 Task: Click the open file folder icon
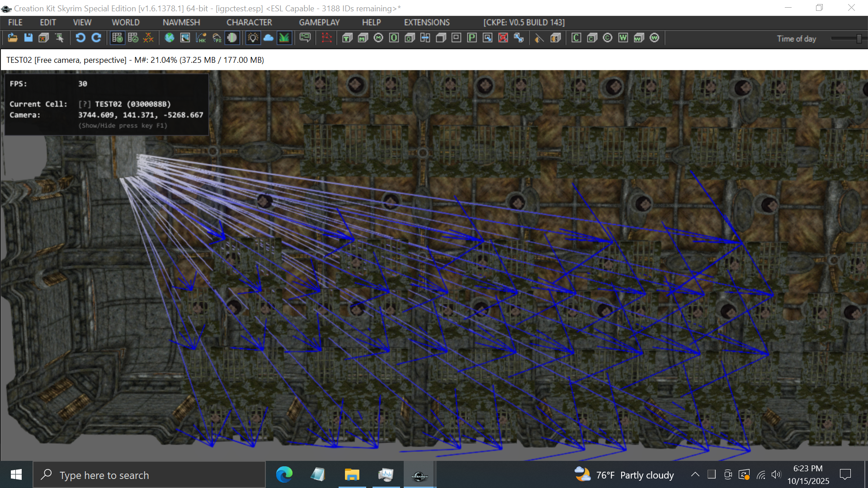[x=12, y=38]
